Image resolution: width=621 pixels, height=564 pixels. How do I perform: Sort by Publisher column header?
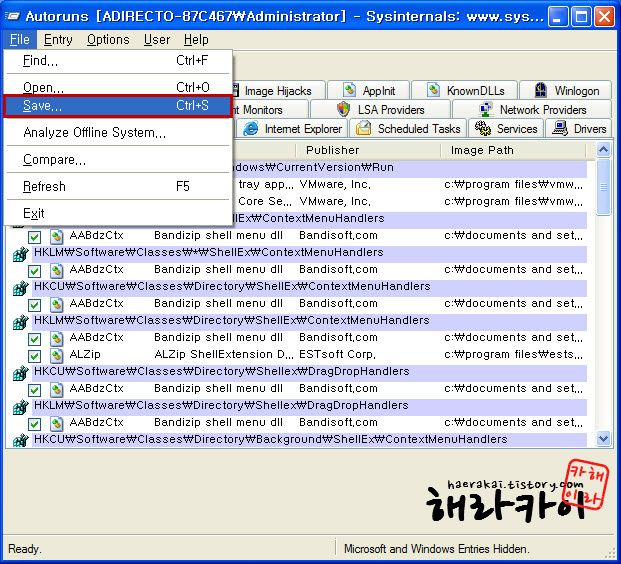pos(368,150)
